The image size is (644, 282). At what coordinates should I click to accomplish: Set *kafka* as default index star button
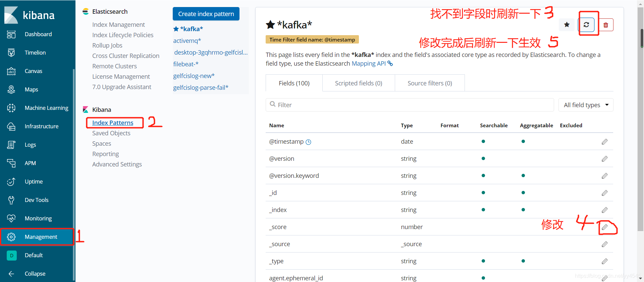567,25
